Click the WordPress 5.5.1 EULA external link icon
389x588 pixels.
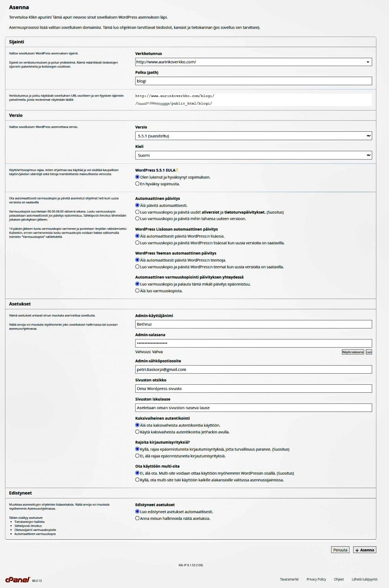(x=177, y=170)
